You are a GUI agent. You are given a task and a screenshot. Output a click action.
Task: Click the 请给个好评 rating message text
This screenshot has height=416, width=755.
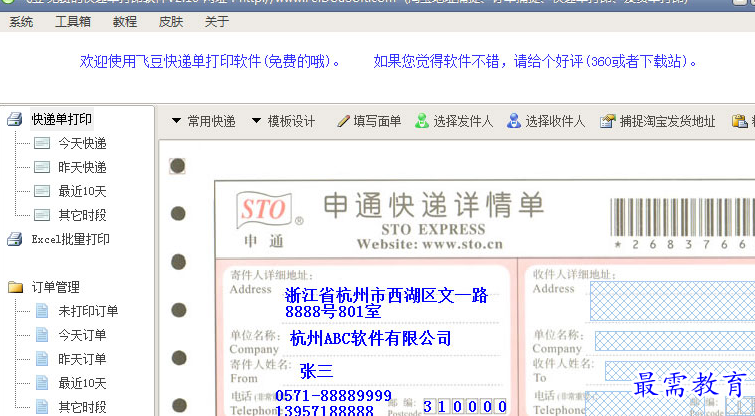[535, 62]
